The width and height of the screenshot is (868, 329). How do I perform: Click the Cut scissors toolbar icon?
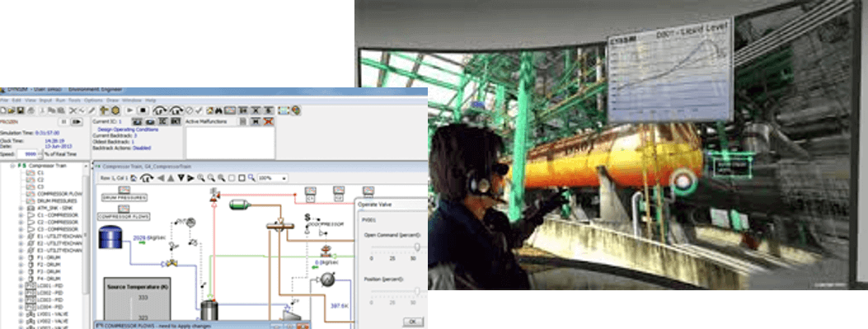[73, 110]
